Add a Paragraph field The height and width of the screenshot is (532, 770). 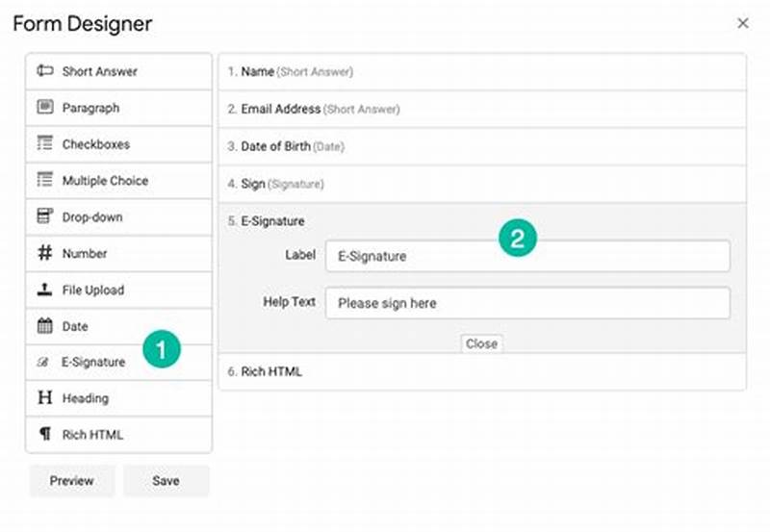point(118,108)
